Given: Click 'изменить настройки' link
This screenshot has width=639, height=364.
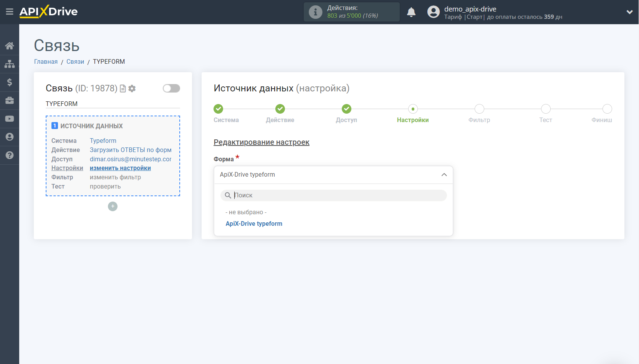Looking at the screenshot, I should click(x=120, y=168).
